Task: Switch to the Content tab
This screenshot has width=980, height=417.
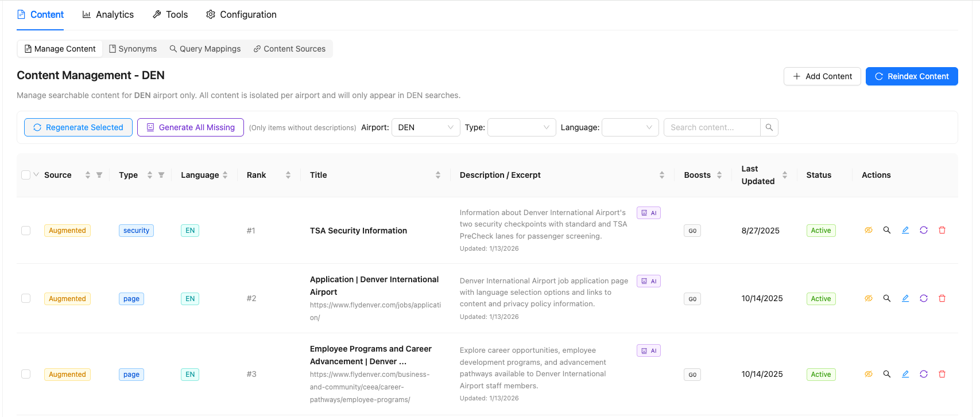Action: tap(40, 14)
